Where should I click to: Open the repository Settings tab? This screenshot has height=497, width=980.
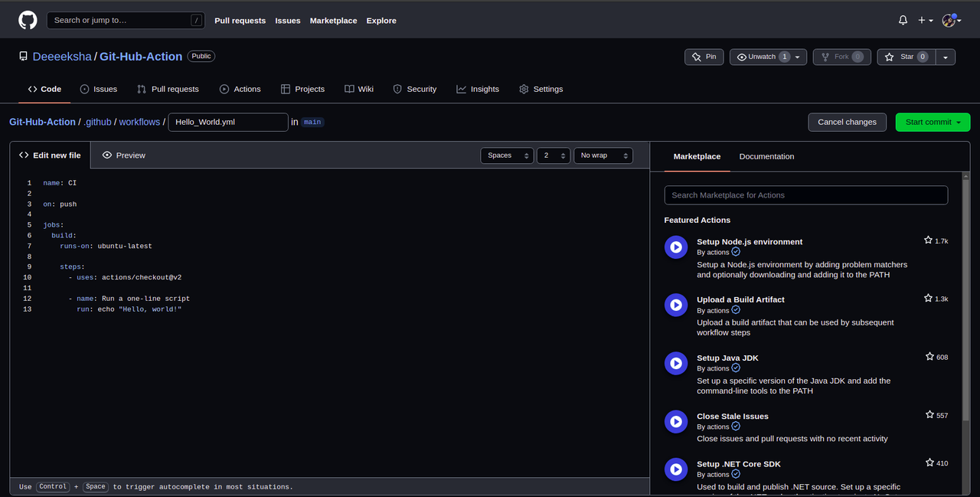click(541, 89)
